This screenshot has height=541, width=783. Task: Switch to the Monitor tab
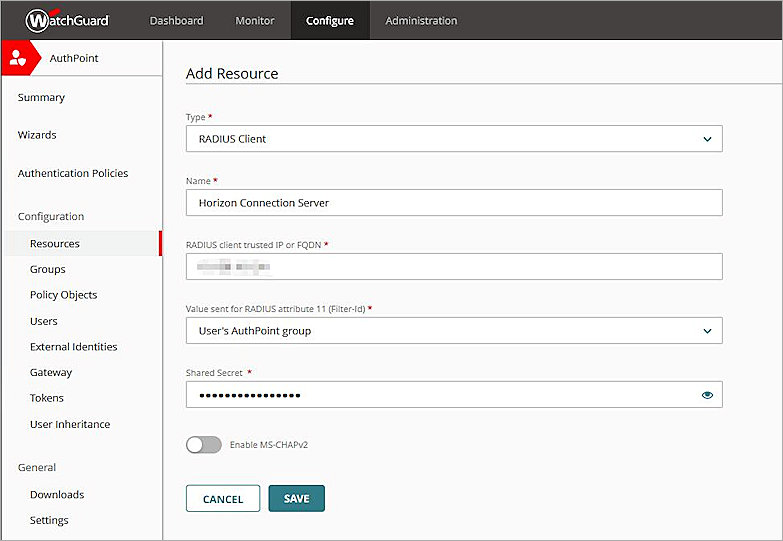point(255,20)
